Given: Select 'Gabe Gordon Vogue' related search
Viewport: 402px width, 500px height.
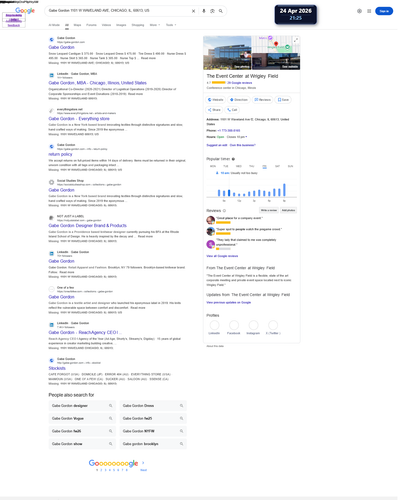Looking at the screenshot, I should pyautogui.click(x=82, y=418).
